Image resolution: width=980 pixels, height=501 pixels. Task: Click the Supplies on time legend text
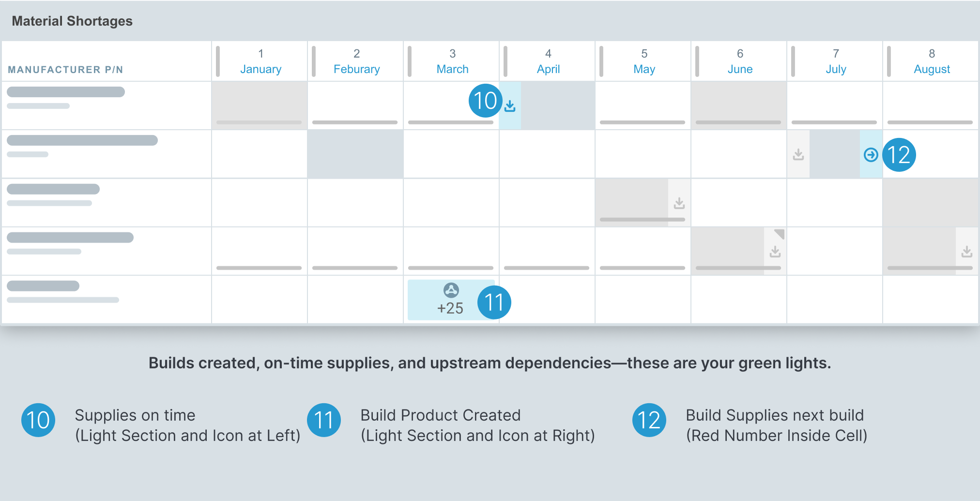(x=135, y=415)
